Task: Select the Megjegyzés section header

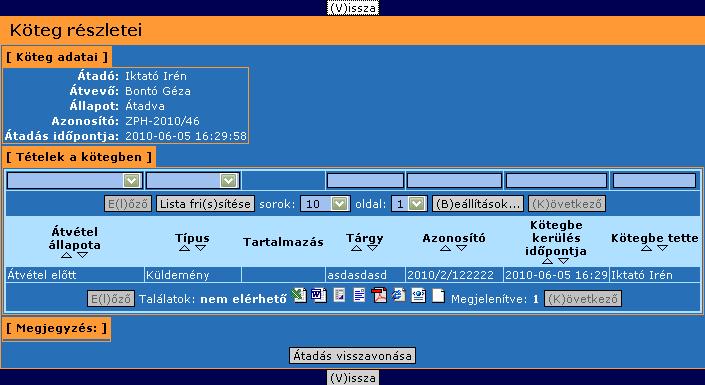Action: [x=56, y=328]
